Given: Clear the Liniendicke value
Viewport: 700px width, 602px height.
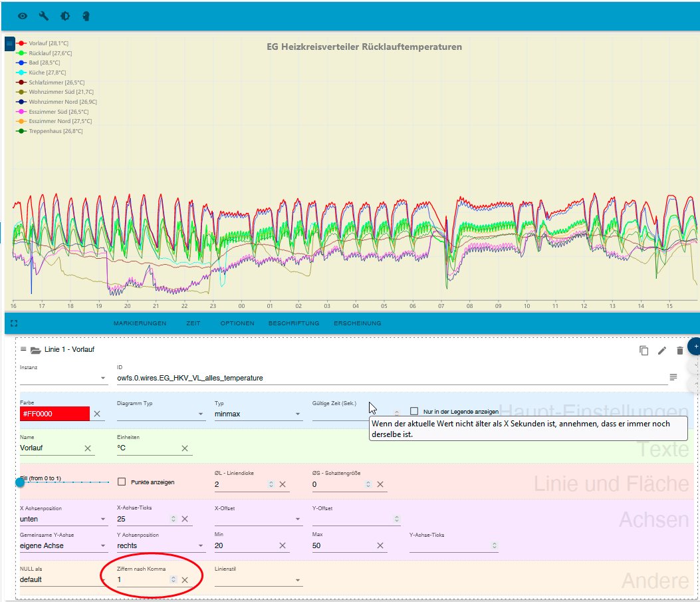Looking at the screenshot, I should click(283, 484).
